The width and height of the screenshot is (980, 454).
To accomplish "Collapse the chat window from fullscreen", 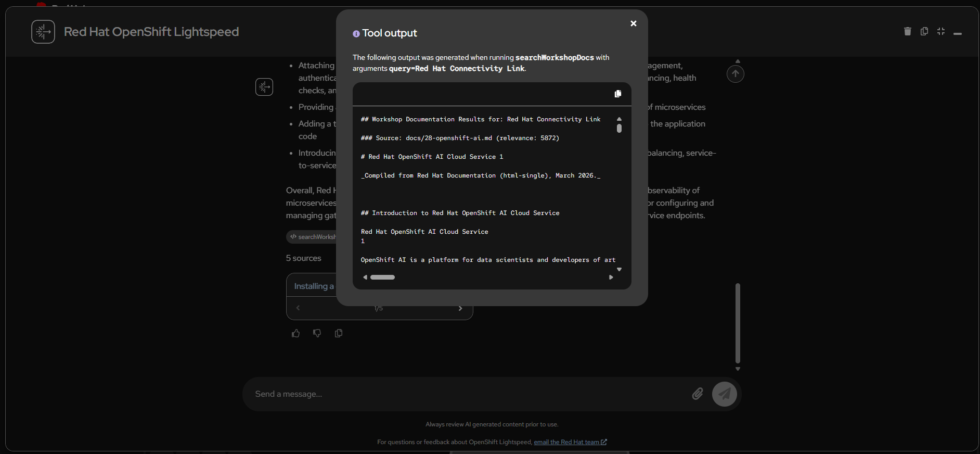I will 941,31.
